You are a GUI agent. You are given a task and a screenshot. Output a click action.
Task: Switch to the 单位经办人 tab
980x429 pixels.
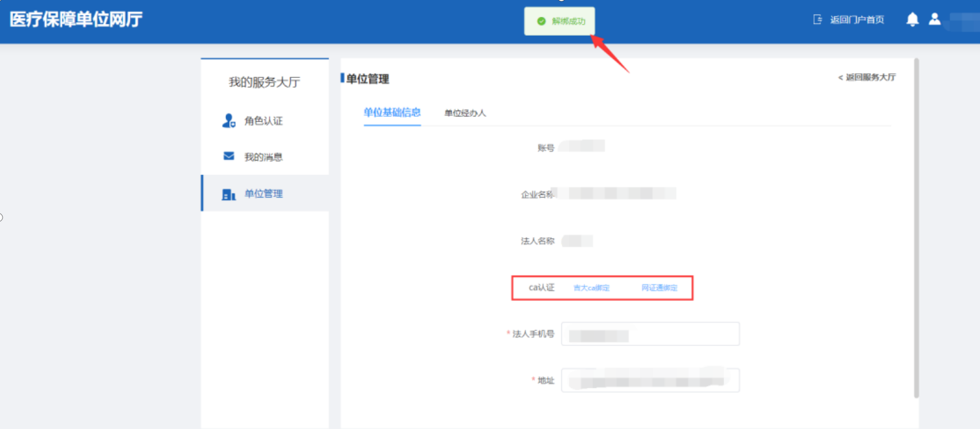pyautogui.click(x=465, y=113)
